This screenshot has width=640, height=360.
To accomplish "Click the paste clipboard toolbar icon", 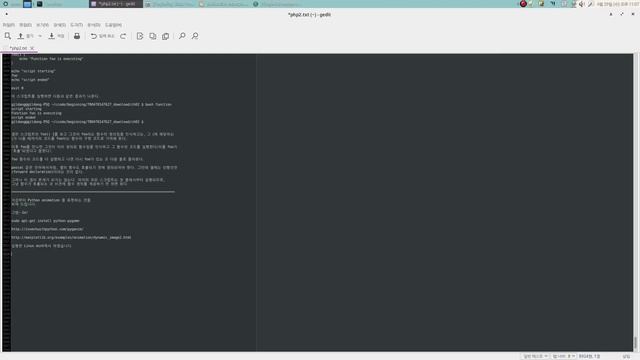I will 165,36.
